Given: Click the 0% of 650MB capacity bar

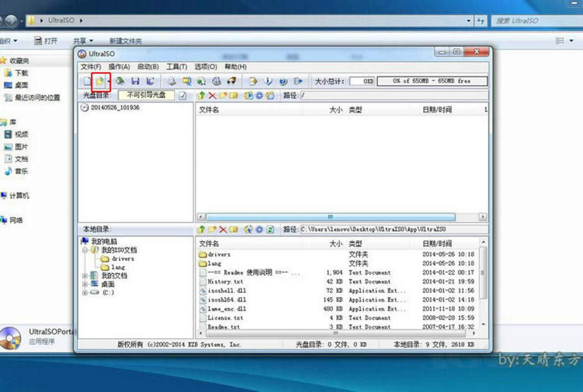Looking at the screenshot, I should point(432,81).
